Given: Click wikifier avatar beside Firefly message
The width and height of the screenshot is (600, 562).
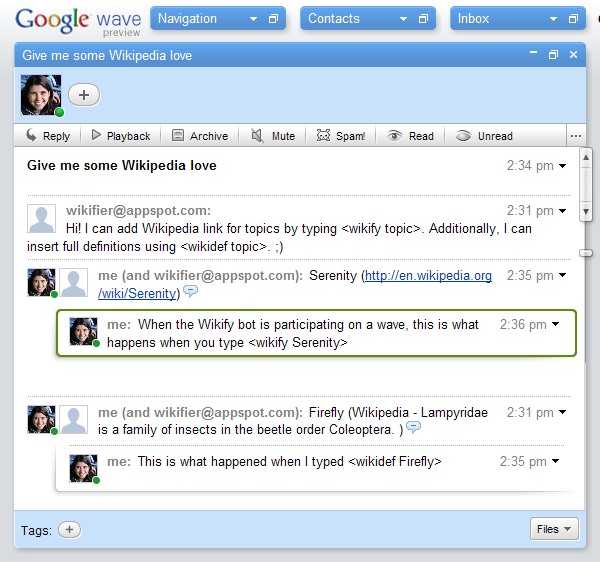Looking at the screenshot, I should pyautogui.click(x=74, y=419).
